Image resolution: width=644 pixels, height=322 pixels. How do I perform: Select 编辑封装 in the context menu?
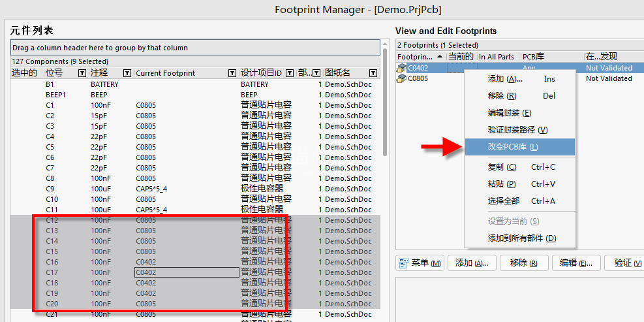[509, 113]
